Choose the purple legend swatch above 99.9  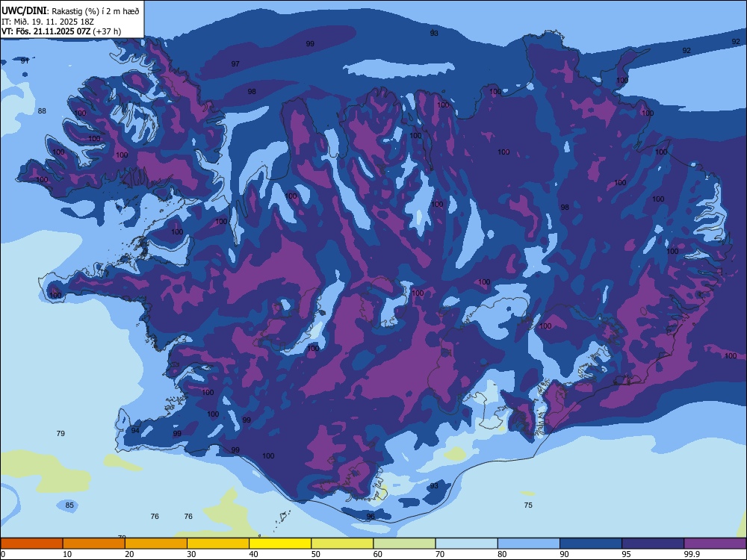(x=715, y=544)
